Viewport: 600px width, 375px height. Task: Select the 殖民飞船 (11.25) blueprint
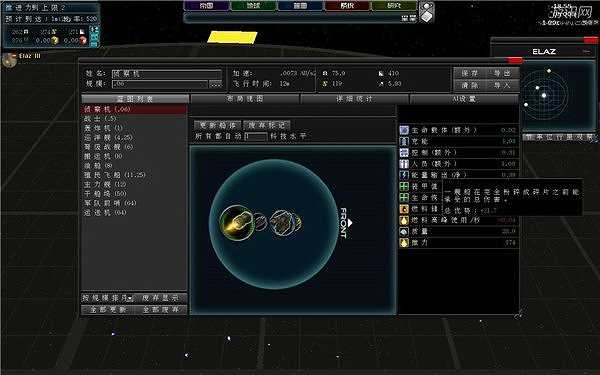(134, 175)
